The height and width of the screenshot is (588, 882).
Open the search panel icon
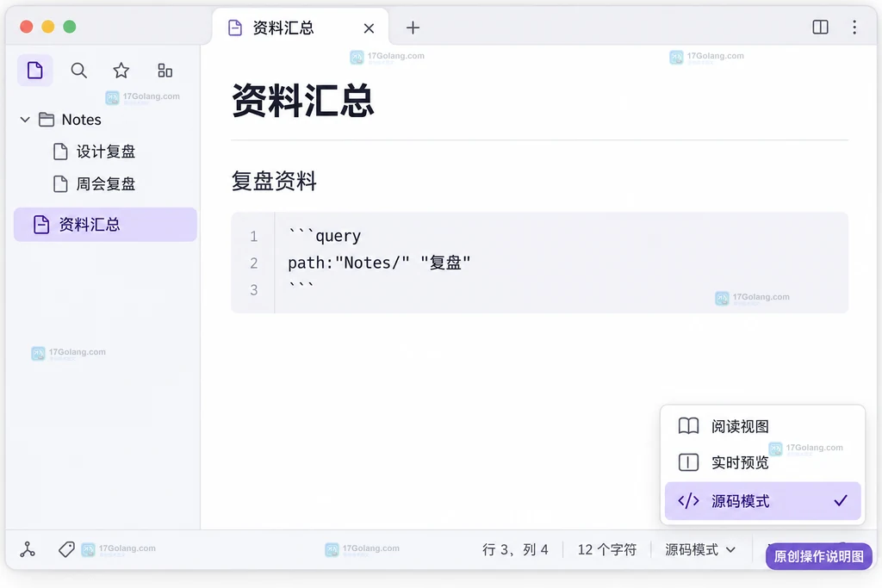click(78, 71)
